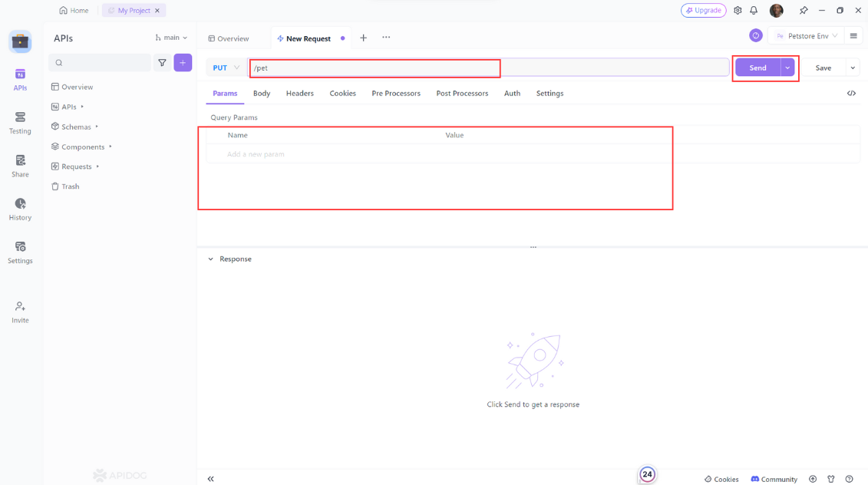Open tab more options ellipsis

386,37
